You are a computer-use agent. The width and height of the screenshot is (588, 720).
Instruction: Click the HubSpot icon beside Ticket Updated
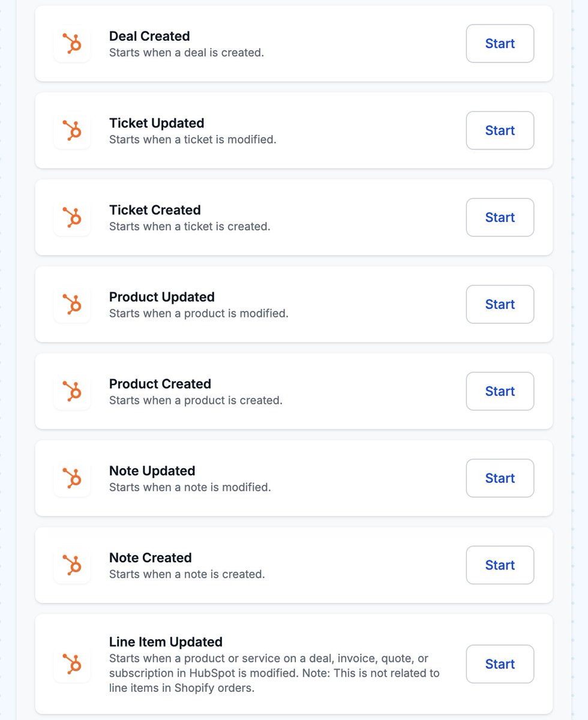(x=72, y=130)
